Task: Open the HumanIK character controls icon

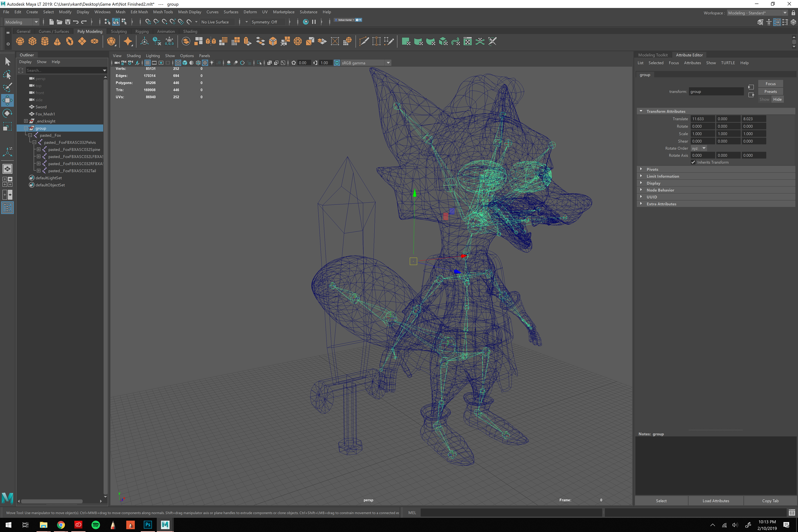Action: (769, 22)
